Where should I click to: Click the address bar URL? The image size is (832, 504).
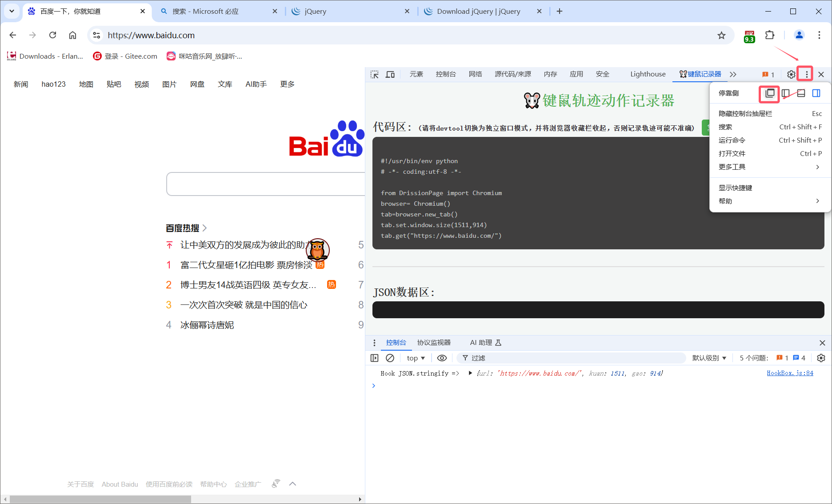(151, 35)
